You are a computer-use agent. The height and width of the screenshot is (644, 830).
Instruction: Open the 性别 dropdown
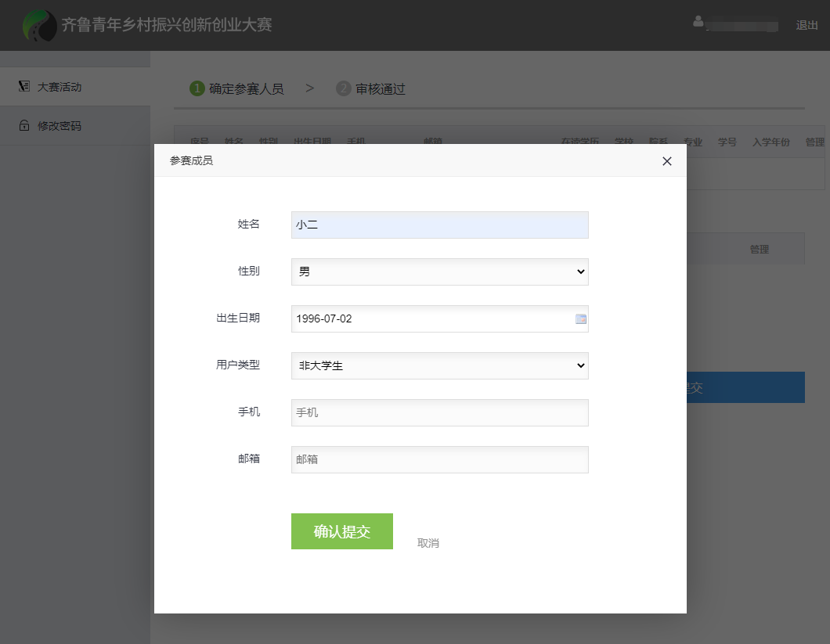(x=439, y=272)
